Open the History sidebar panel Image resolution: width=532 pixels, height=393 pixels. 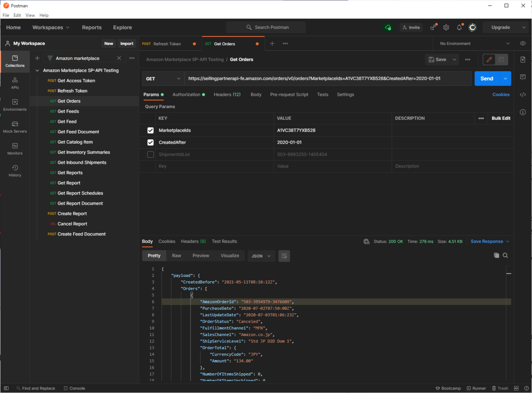(x=15, y=171)
